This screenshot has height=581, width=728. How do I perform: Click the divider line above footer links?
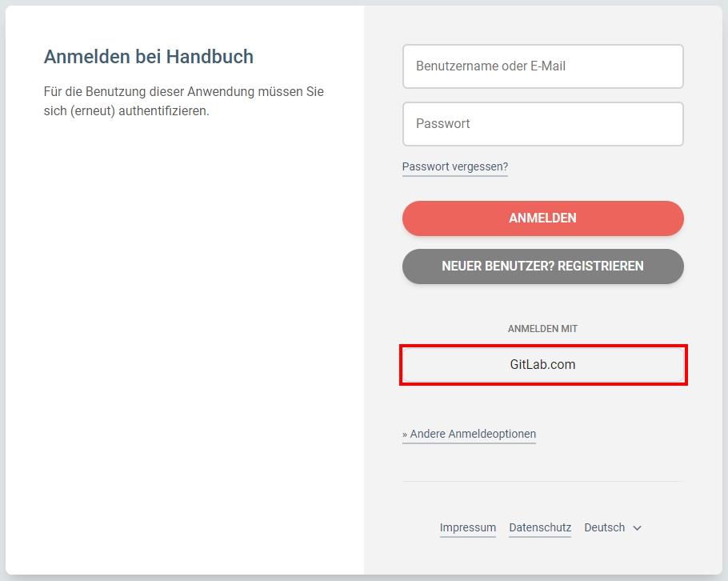click(x=543, y=482)
